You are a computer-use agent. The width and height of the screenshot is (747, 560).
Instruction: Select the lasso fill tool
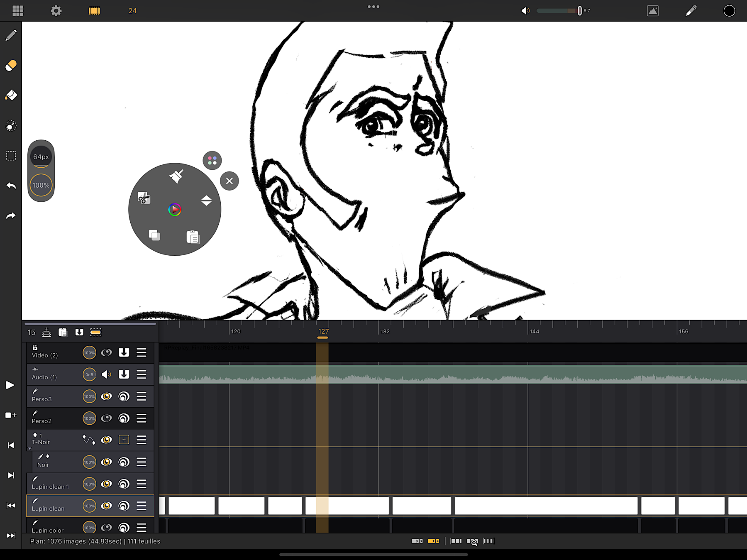11,126
